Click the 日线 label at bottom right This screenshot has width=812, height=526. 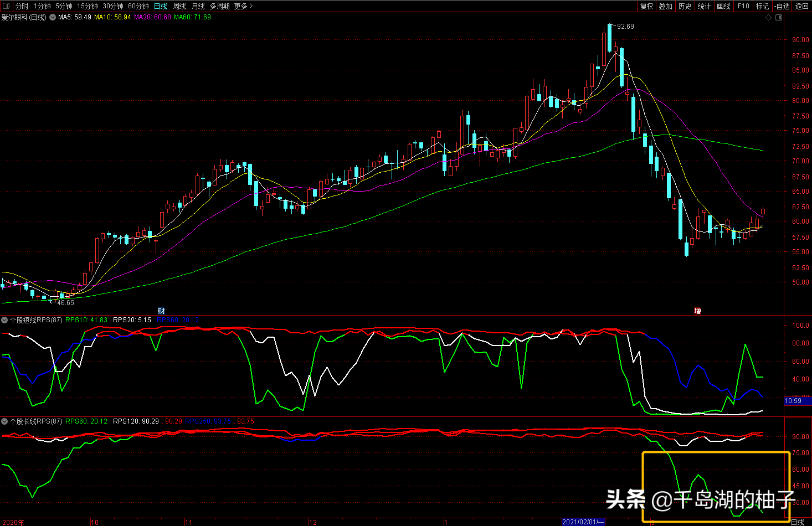click(797, 522)
